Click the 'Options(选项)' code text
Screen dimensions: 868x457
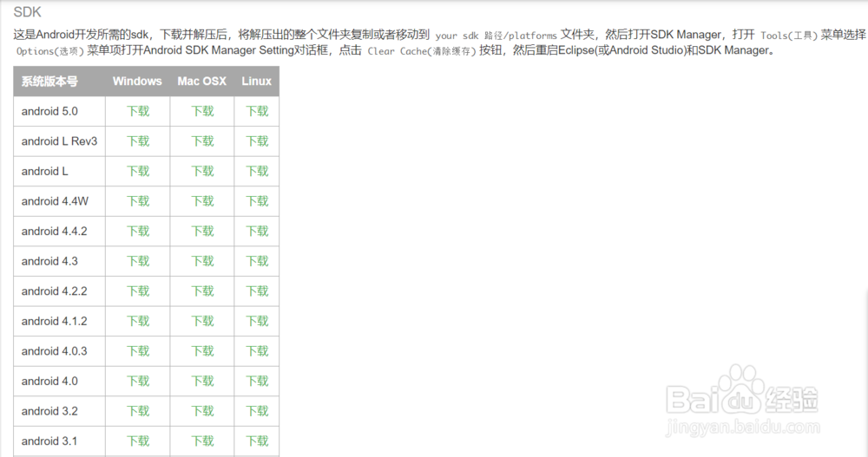(49, 51)
